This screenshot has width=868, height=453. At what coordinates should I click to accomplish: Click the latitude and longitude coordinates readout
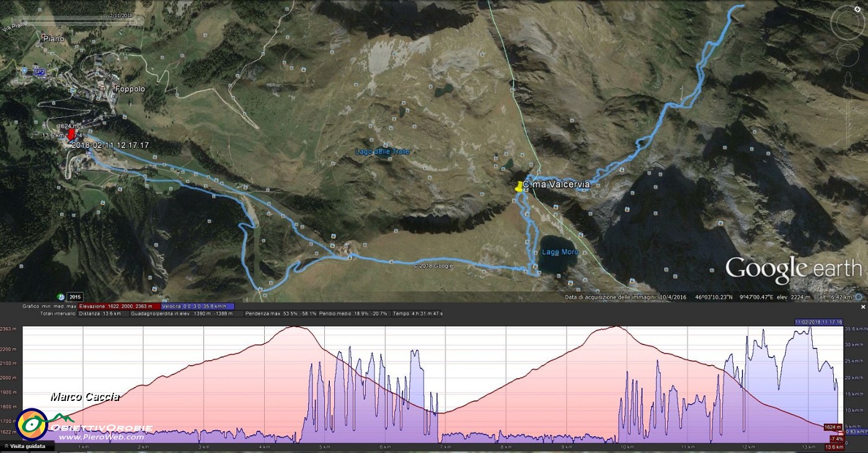tap(733, 297)
